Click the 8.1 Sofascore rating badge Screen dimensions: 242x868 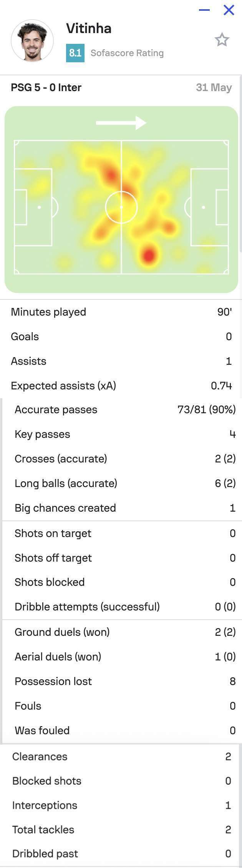[75, 53]
